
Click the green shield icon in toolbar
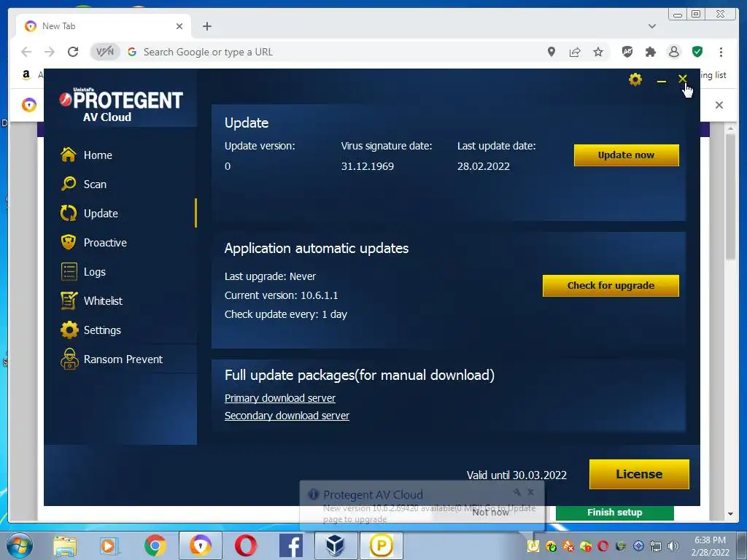click(697, 52)
